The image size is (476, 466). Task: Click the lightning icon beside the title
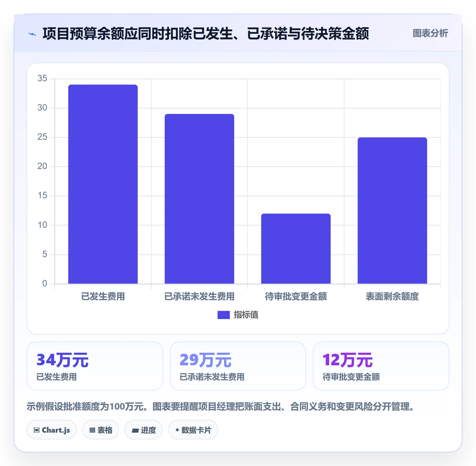[x=32, y=34]
